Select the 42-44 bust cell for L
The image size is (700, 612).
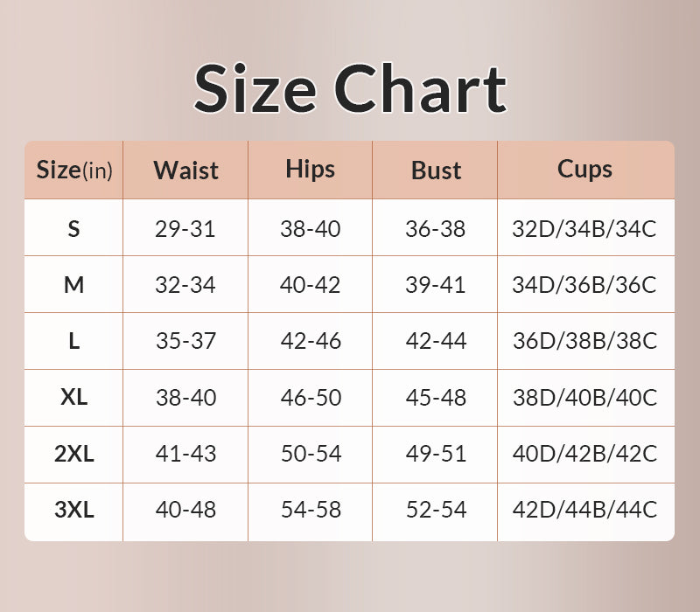[x=436, y=341]
